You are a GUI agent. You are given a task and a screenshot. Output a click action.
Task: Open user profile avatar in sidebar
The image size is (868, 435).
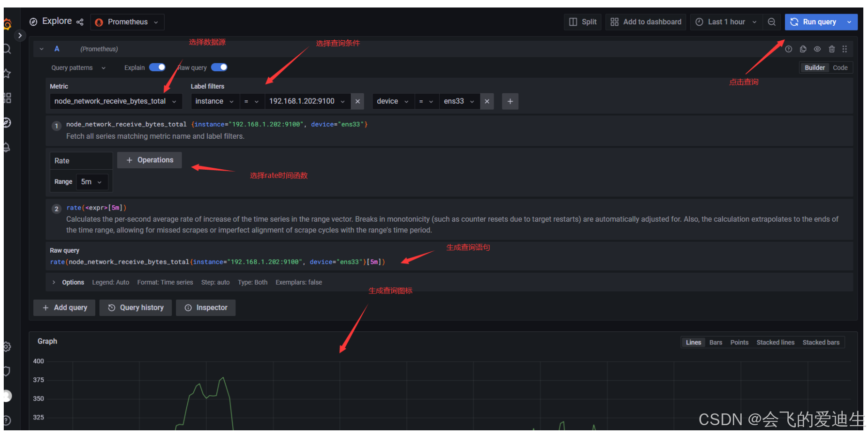coord(7,396)
